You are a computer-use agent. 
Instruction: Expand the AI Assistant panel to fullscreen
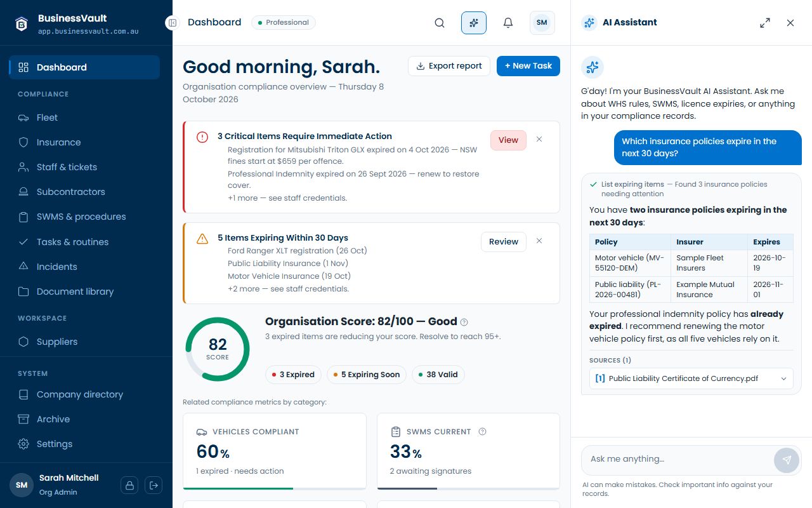(765, 23)
